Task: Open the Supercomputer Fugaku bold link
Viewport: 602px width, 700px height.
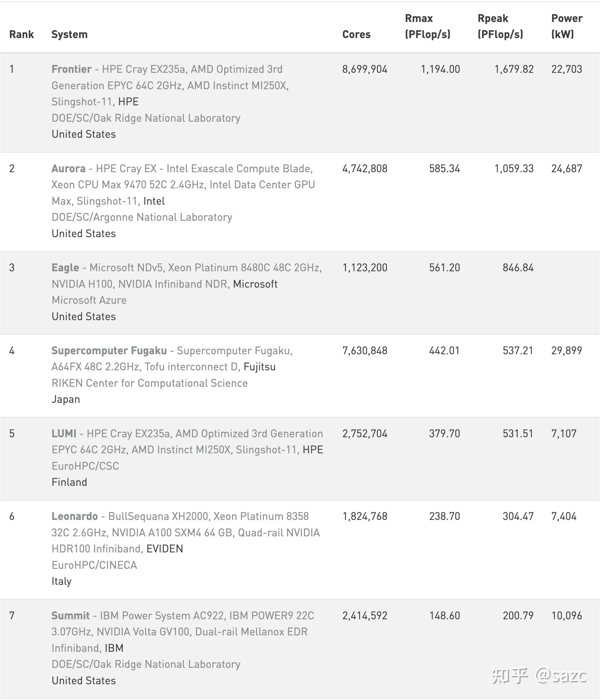Action: coord(109,351)
